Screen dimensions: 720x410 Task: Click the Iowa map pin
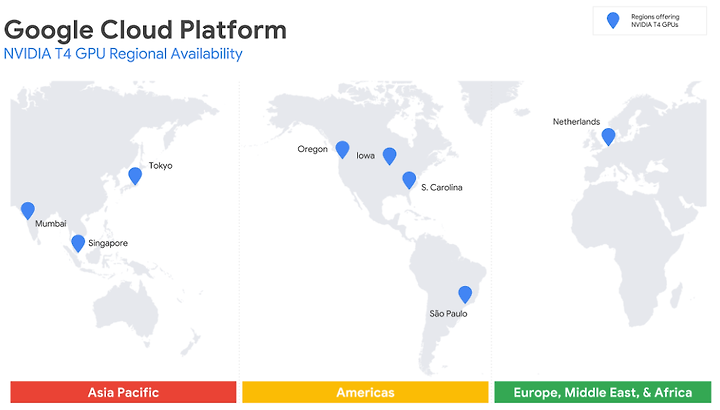[x=389, y=156]
